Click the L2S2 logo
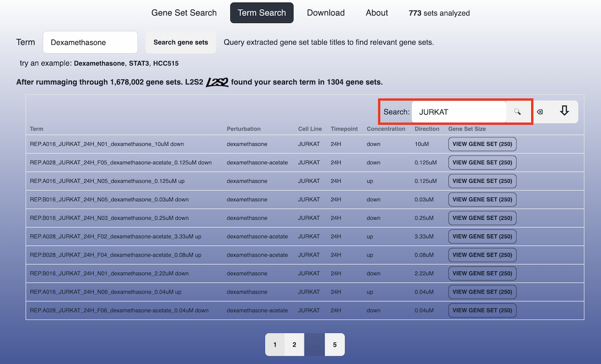 [217, 82]
